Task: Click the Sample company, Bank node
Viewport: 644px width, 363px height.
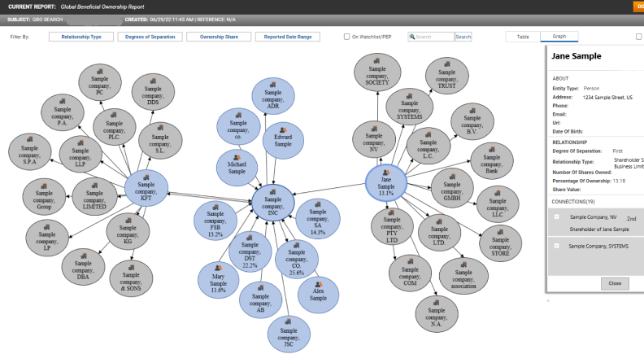Action: (490, 162)
